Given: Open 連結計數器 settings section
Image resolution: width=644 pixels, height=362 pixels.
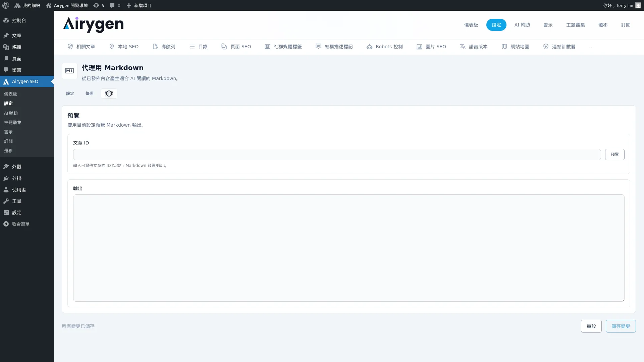Looking at the screenshot, I should pos(559,47).
